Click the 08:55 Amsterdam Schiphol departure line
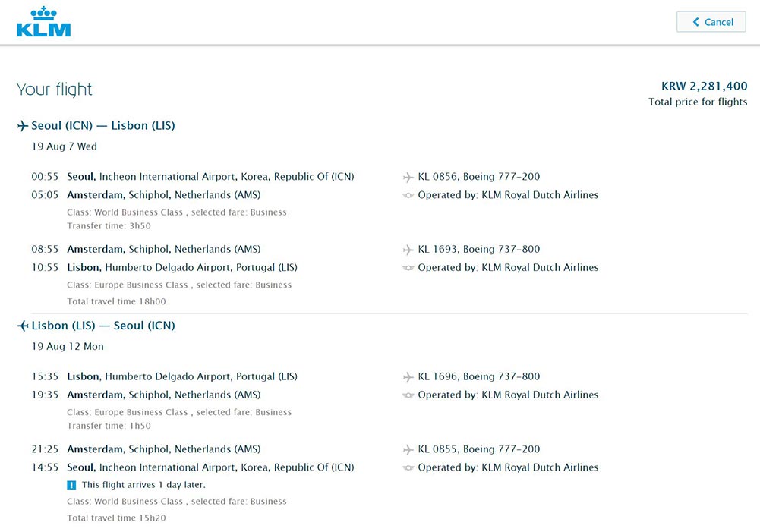Screen dimensions: 760x532 (146, 249)
